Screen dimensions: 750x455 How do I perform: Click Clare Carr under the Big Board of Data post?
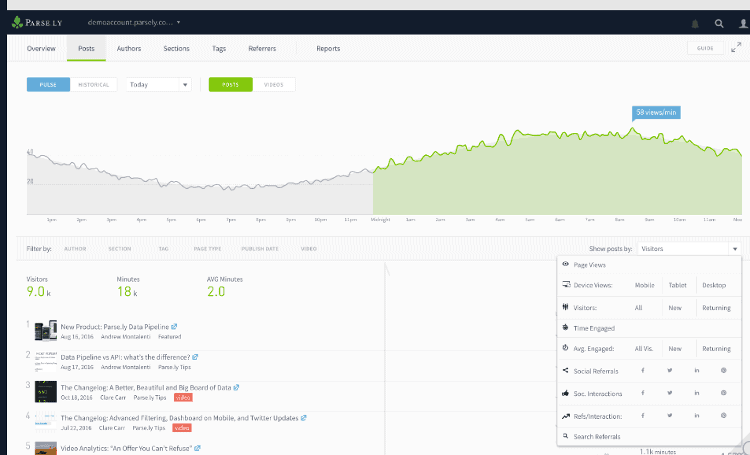[113, 398]
